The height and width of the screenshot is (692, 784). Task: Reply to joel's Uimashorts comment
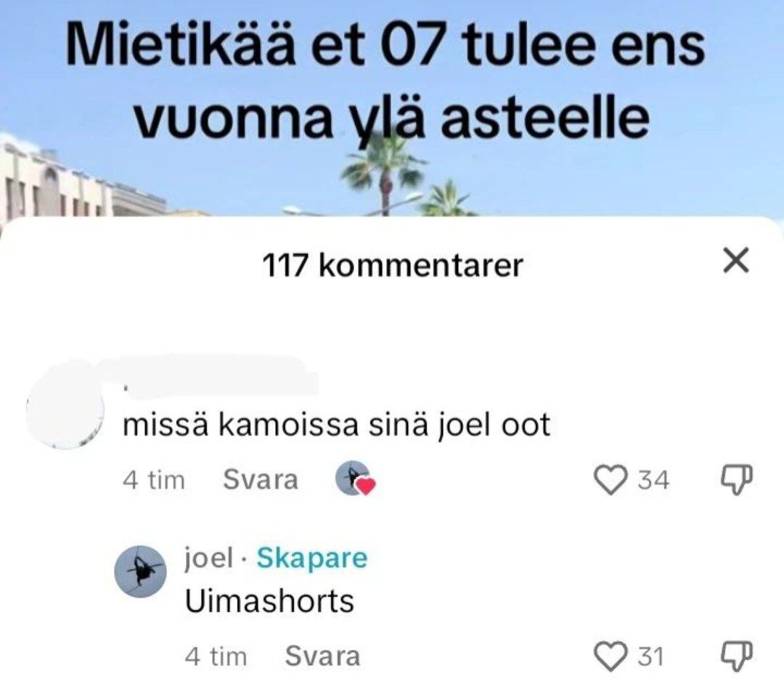[322, 656]
